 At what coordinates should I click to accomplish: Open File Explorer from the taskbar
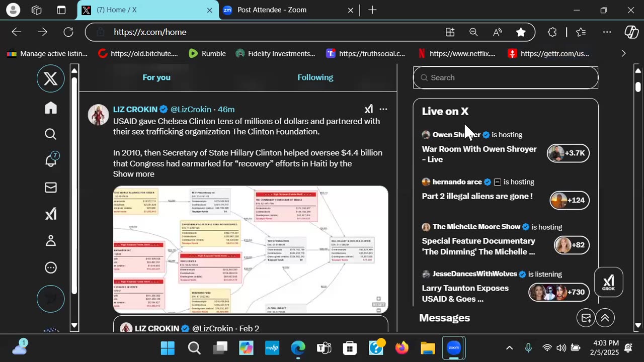click(428, 348)
